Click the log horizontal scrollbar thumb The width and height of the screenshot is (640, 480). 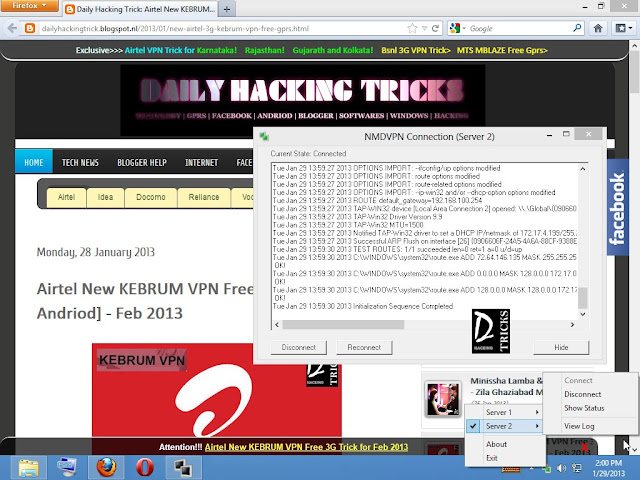point(343,324)
